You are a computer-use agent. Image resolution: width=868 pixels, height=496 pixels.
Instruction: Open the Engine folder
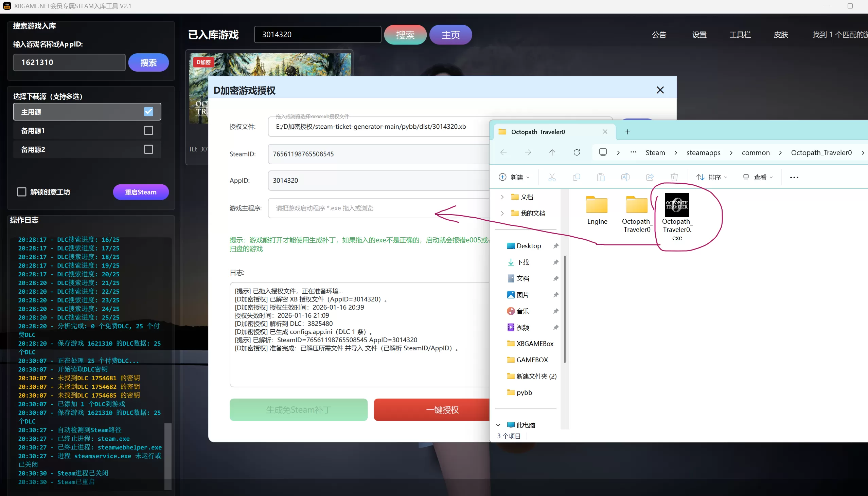pos(597,205)
